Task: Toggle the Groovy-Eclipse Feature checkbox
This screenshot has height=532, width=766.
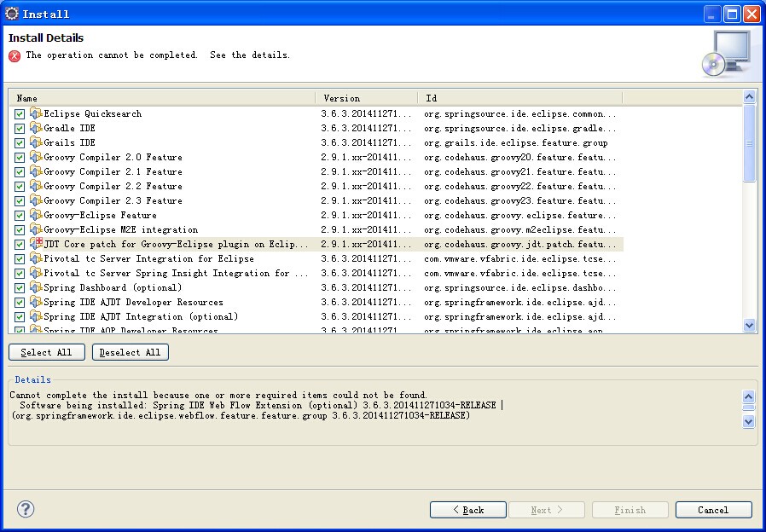Action: (x=20, y=216)
